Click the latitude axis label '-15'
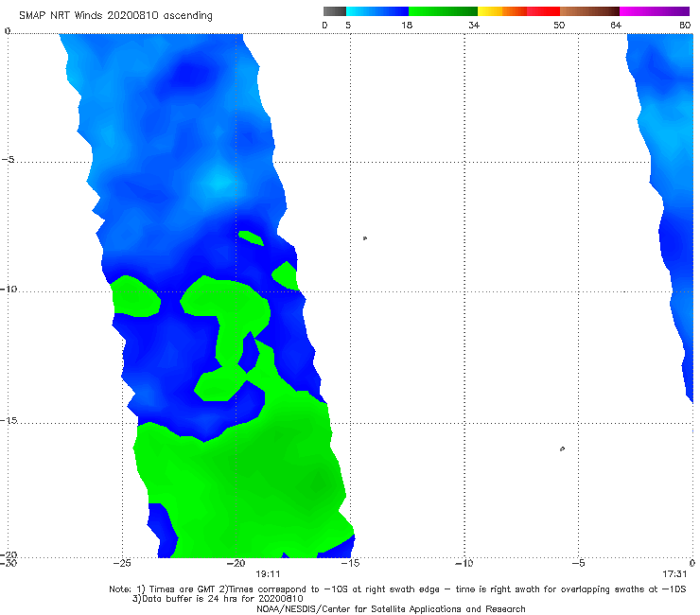 [9, 420]
